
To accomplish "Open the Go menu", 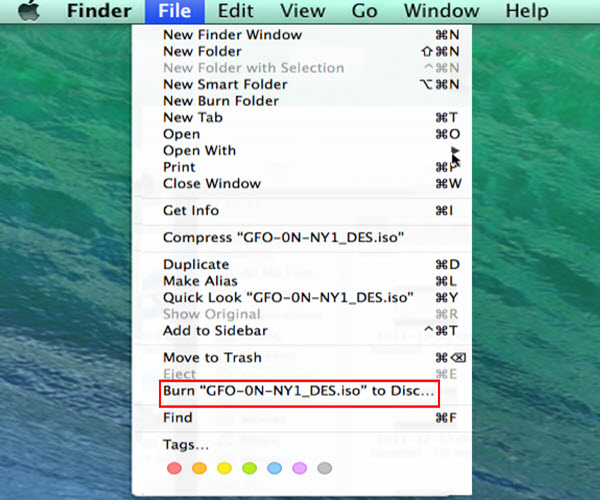I will click(x=364, y=12).
